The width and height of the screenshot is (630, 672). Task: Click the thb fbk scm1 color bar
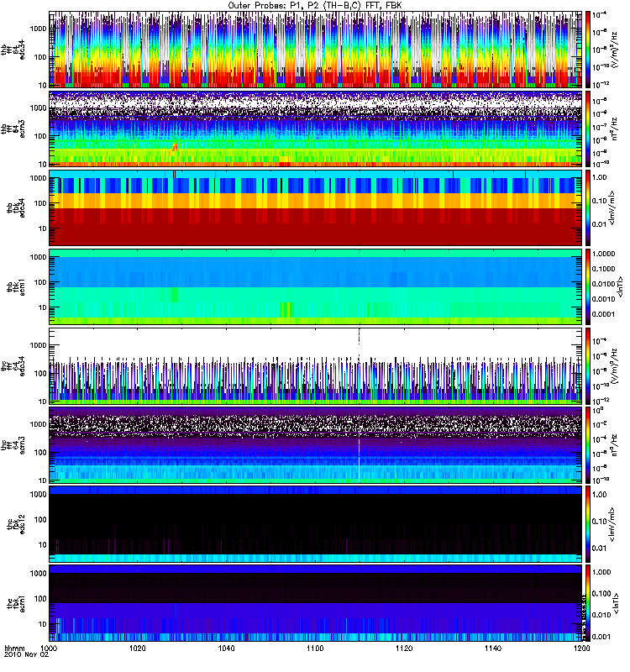tap(588, 286)
